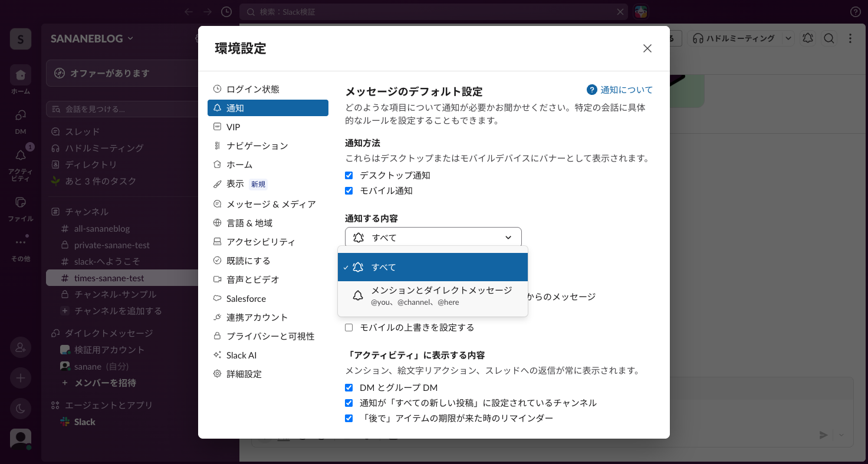The image size is (868, 464).
Task: Click the 通知について help link
Action: point(620,90)
